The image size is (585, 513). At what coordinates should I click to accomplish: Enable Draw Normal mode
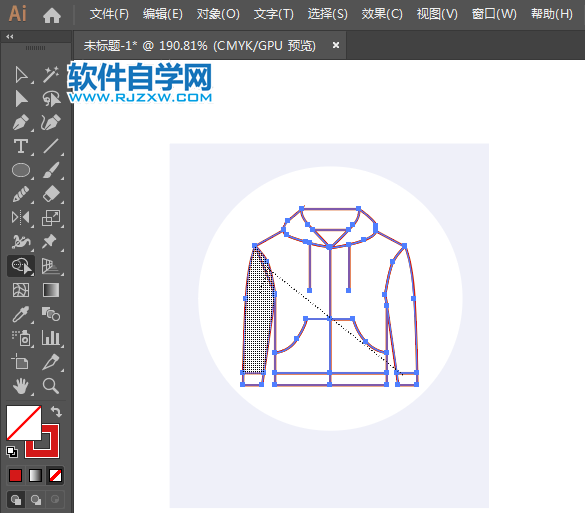tap(16, 500)
